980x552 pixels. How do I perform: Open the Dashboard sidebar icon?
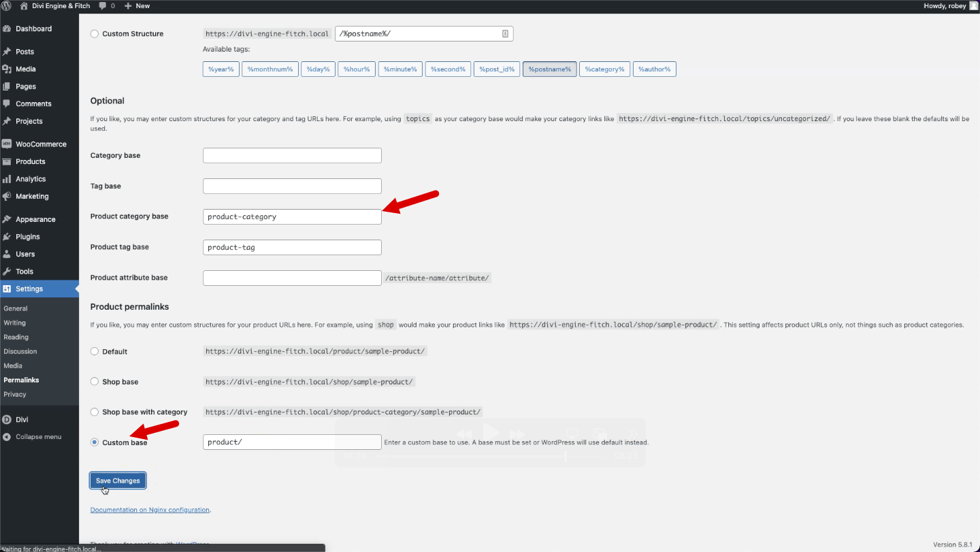7,29
